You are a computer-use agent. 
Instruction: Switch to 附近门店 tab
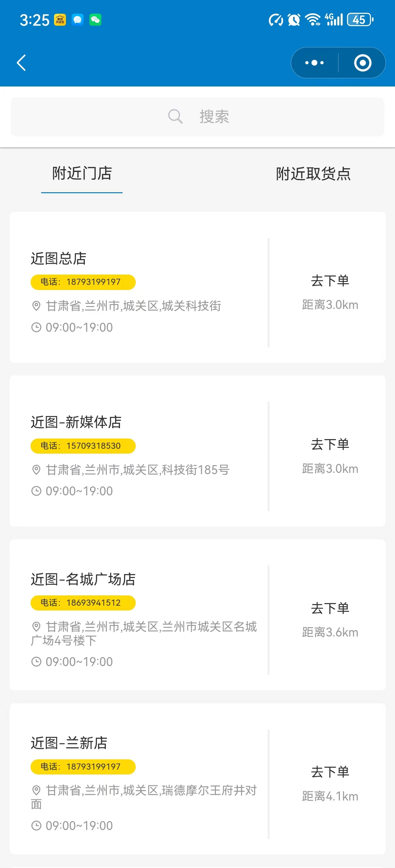coord(82,174)
